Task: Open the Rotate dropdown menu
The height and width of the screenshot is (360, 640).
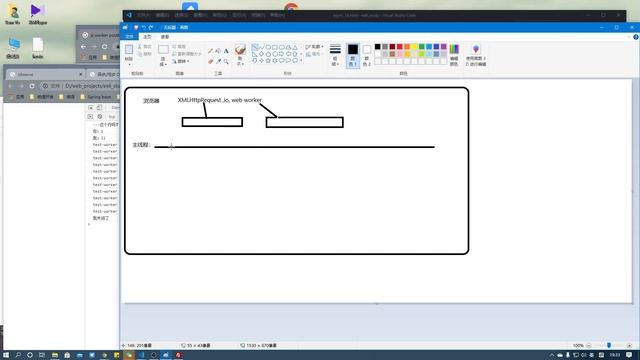Action: click(x=180, y=61)
